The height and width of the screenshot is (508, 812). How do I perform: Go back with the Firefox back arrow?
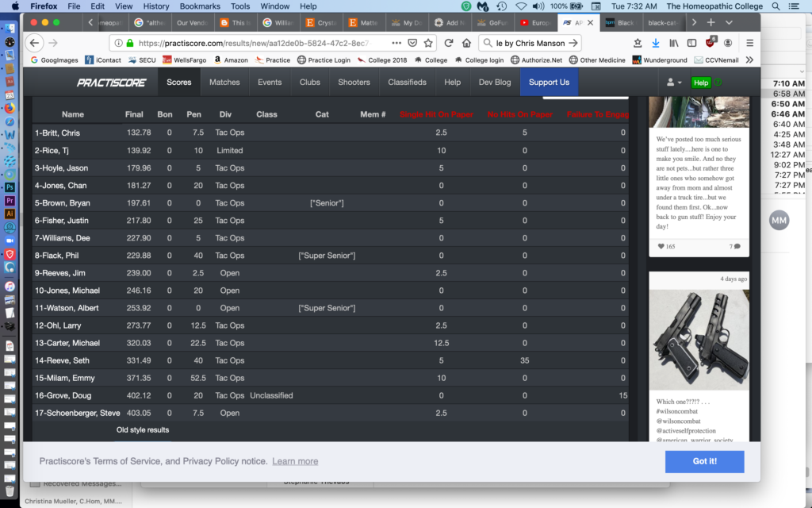[x=34, y=43]
